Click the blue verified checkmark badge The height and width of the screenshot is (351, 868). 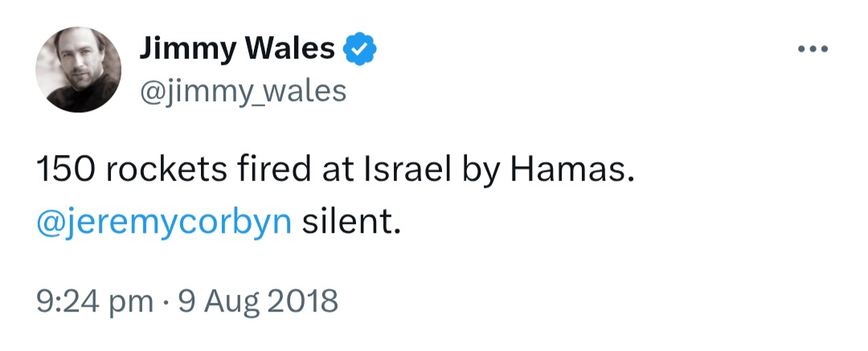pyautogui.click(x=360, y=49)
